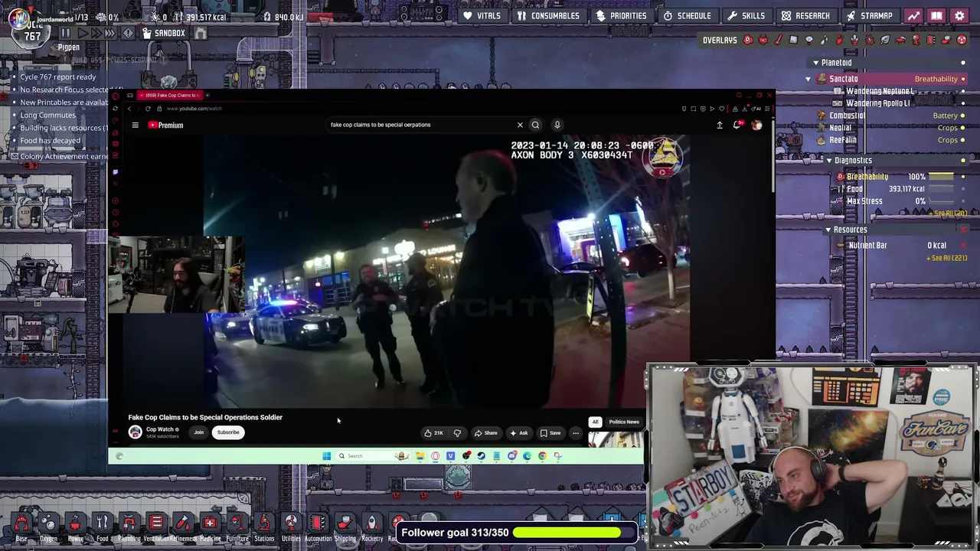The height and width of the screenshot is (551, 980).
Task: Share the Fake Cop video
Action: pyautogui.click(x=485, y=433)
